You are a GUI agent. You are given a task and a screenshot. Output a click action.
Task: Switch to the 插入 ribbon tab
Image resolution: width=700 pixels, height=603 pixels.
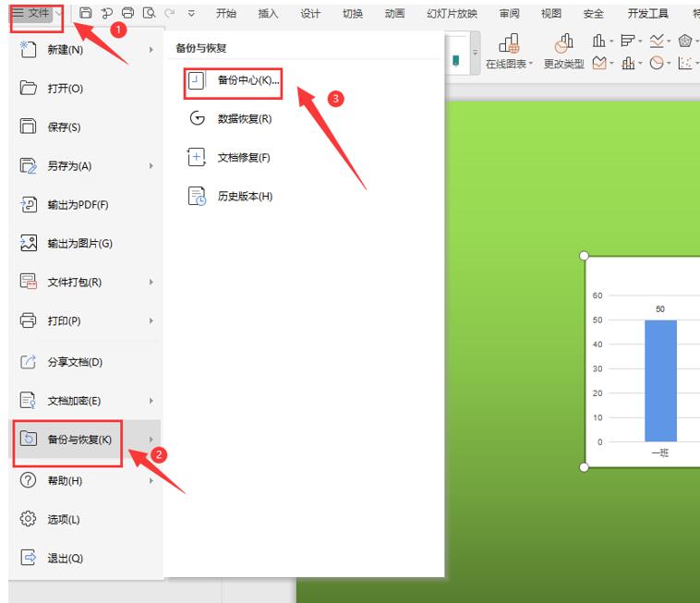pos(268,14)
